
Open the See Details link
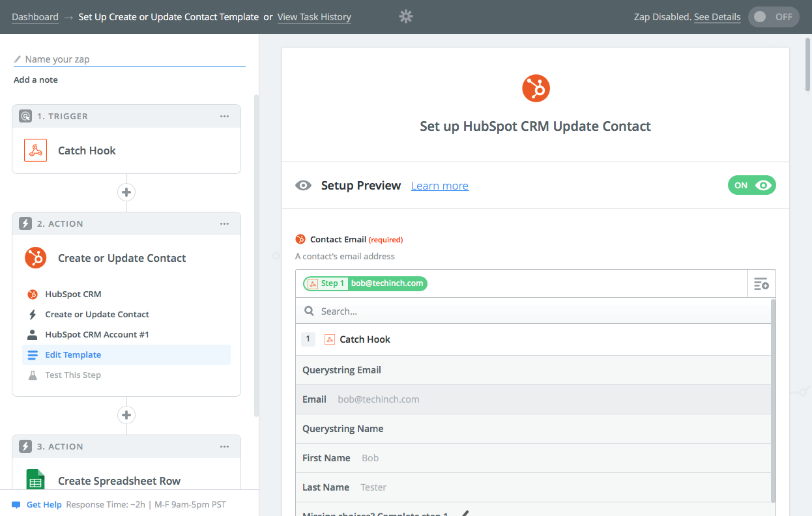pos(717,17)
